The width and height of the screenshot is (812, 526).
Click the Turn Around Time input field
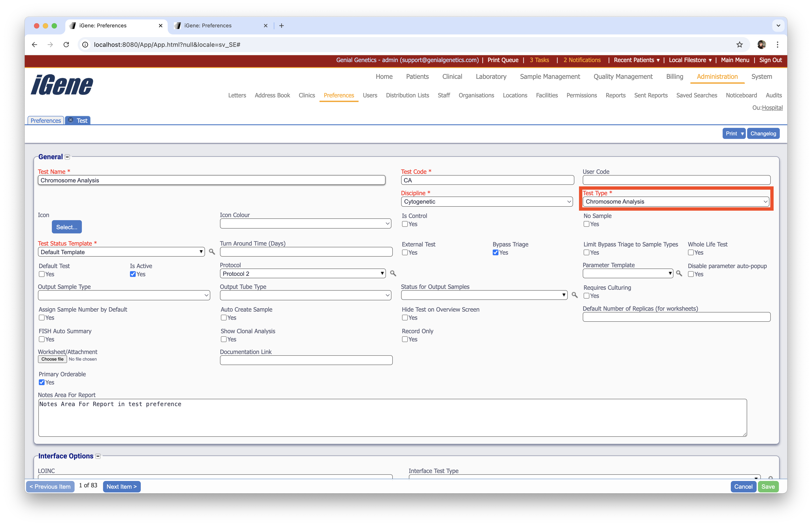306,252
